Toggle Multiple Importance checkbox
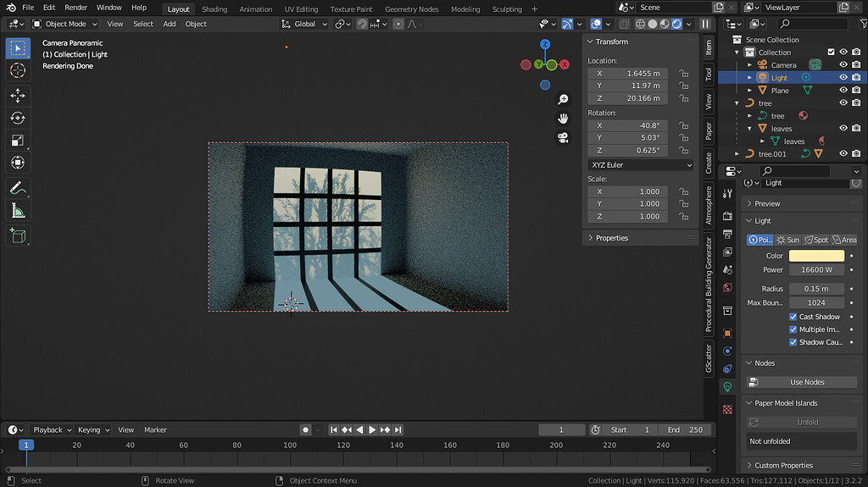Image resolution: width=868 pixels, height=487 pixels. tap(793, 329)
